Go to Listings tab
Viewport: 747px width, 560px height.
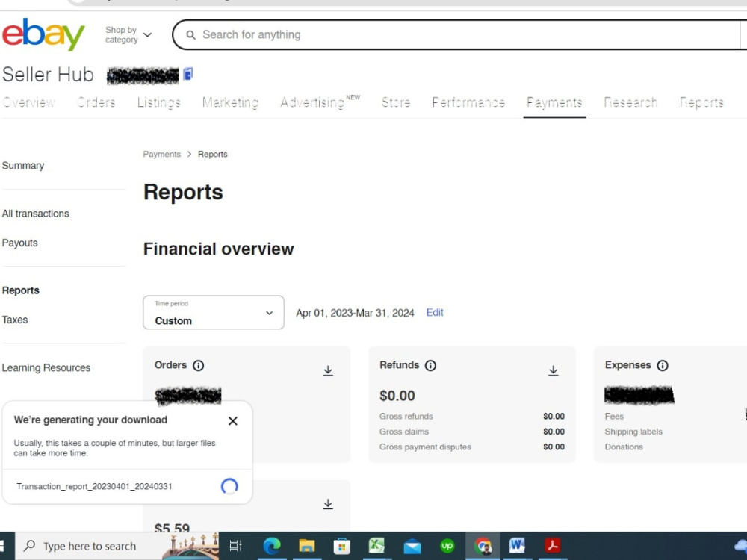tap(158, 102)
